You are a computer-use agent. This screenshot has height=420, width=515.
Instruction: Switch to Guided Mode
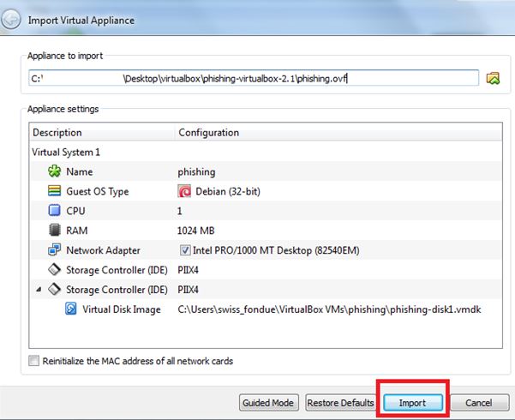pyautogui.click(x=268, y=403)
